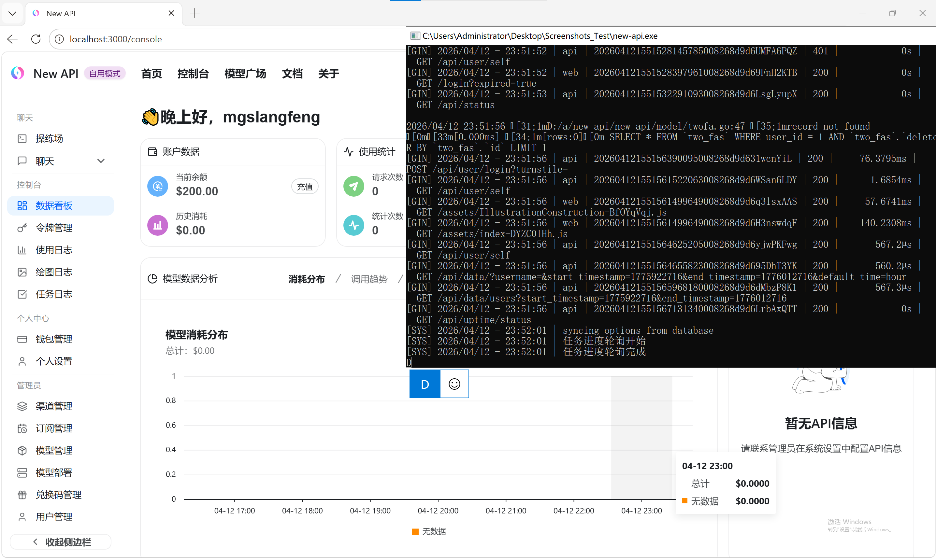This screenshot has width=936, height=560.
Task: Click the orange 无数据 color swatch in tooltip
Action: pos(684,501)
